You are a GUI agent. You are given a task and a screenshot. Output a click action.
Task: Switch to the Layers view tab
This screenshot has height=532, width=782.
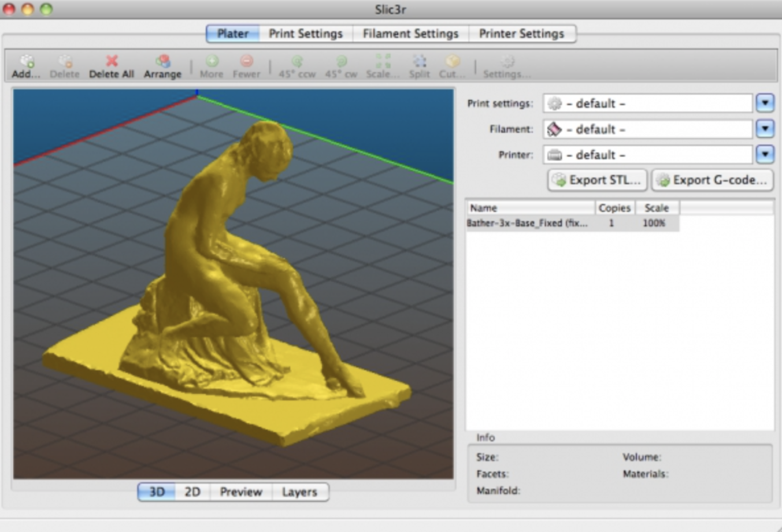click(299, 492)
